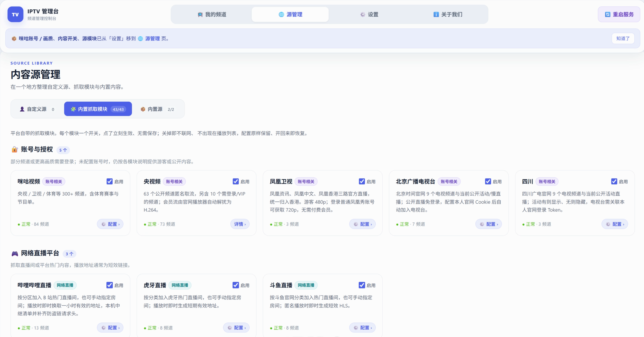644x337 pixels.
Task: Click the 网络直播 tag on 虎牙直播
Action: pyautogui.click(x=180, y=285)
